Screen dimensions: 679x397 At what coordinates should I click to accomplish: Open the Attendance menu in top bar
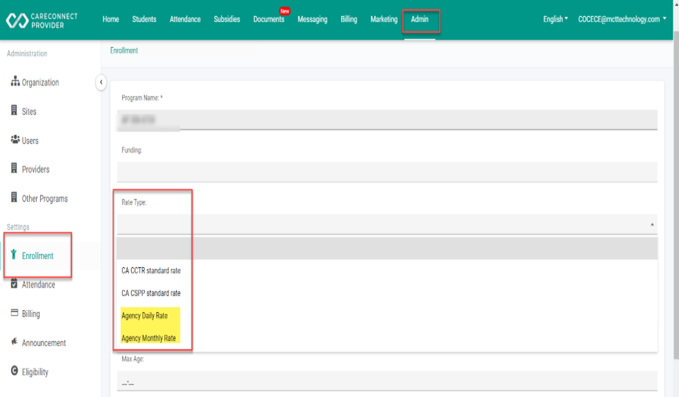(185, 19)
